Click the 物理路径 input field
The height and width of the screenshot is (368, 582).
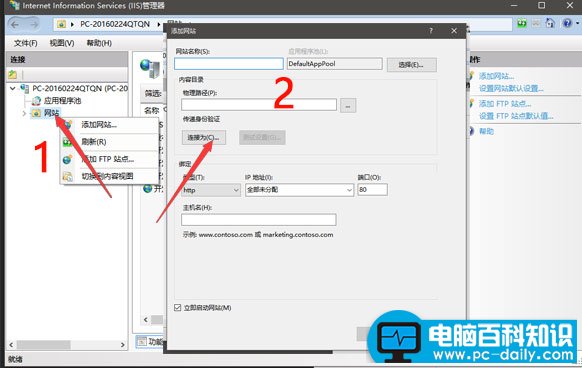(x=259, y=105)
